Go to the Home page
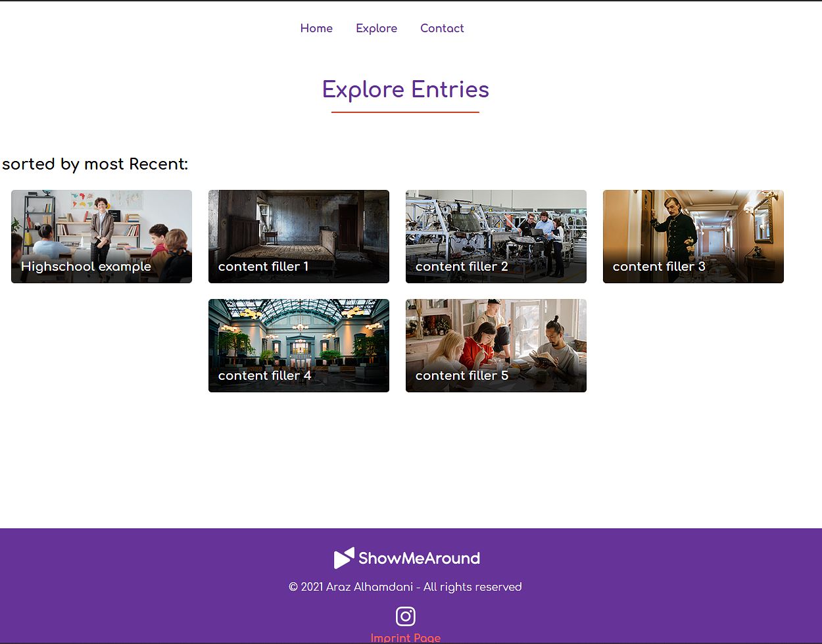Screen dimensions: 822x644 316,28
